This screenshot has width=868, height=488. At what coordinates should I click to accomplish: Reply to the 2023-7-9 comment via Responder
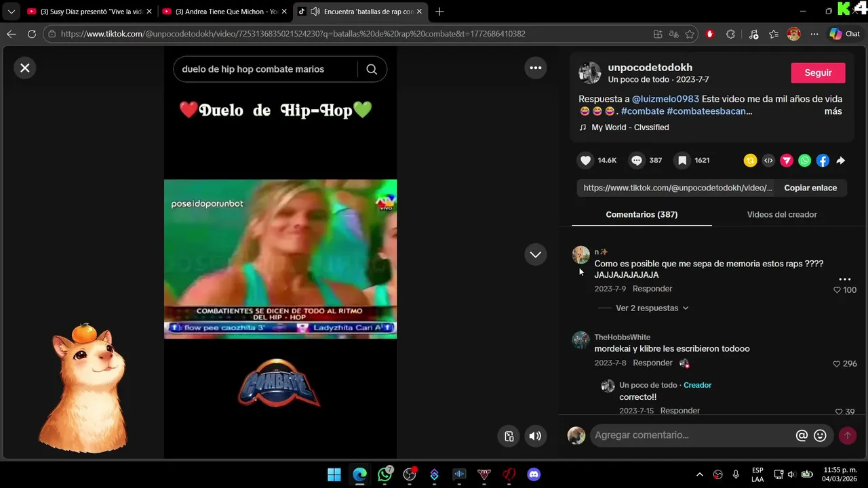652,289
